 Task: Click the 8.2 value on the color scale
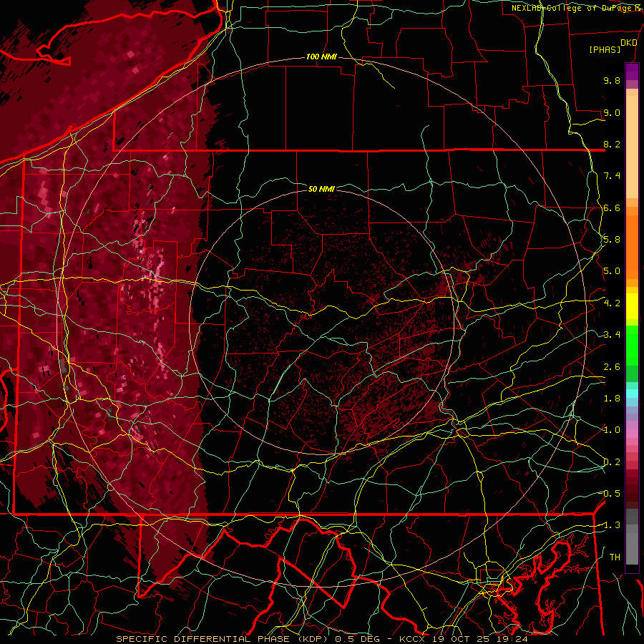612,144
